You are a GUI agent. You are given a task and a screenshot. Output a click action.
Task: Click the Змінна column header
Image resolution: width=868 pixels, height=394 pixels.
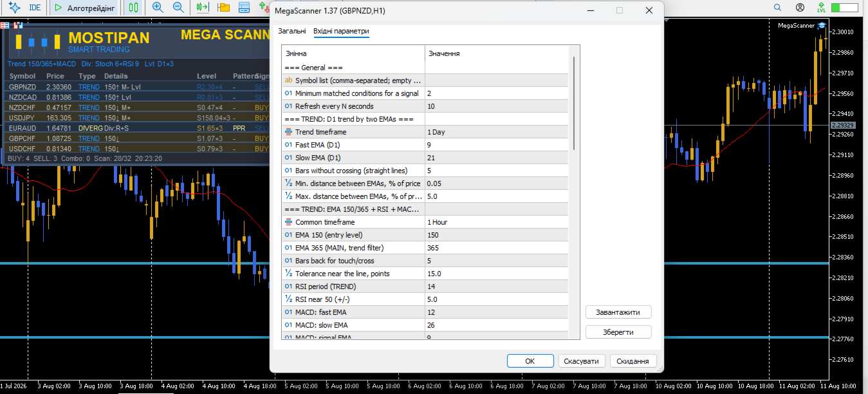tap(353, 53)
